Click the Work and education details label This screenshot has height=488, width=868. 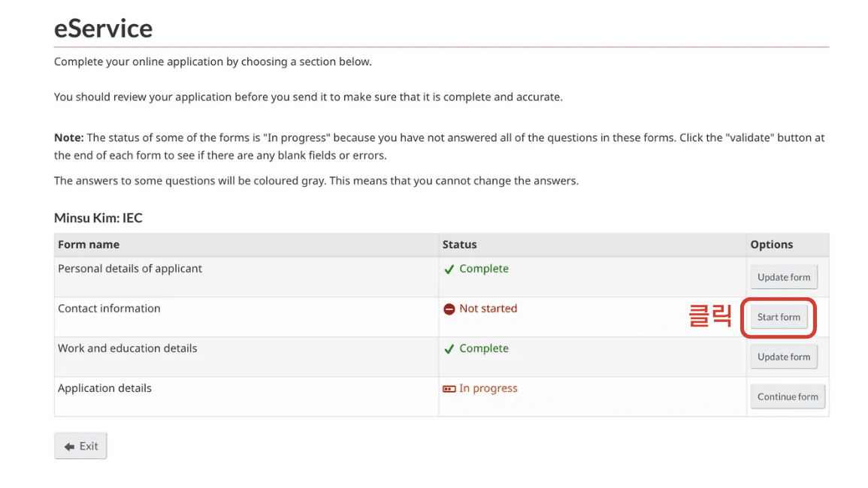(x=127, y=348)
